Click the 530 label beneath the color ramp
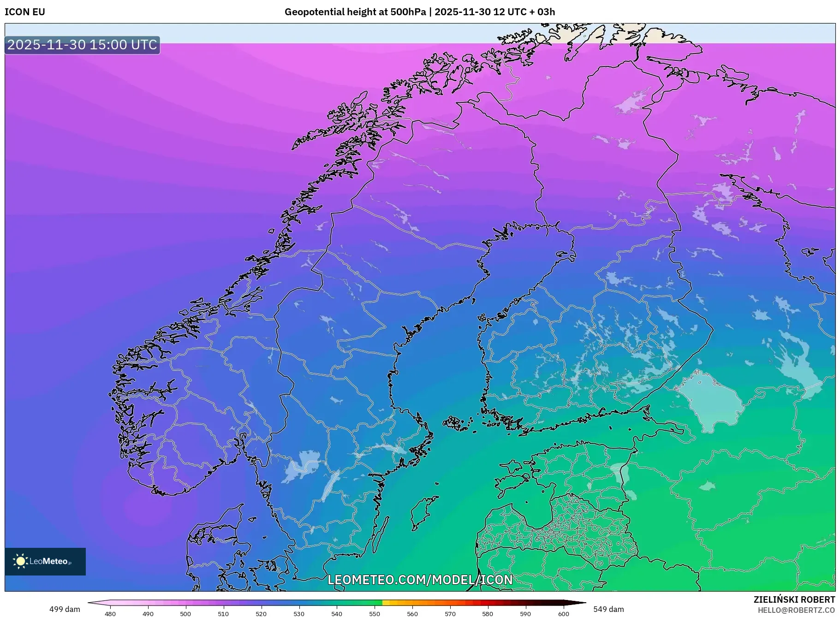Viewport: 840px width, 617px height. (x=300, y=614)
